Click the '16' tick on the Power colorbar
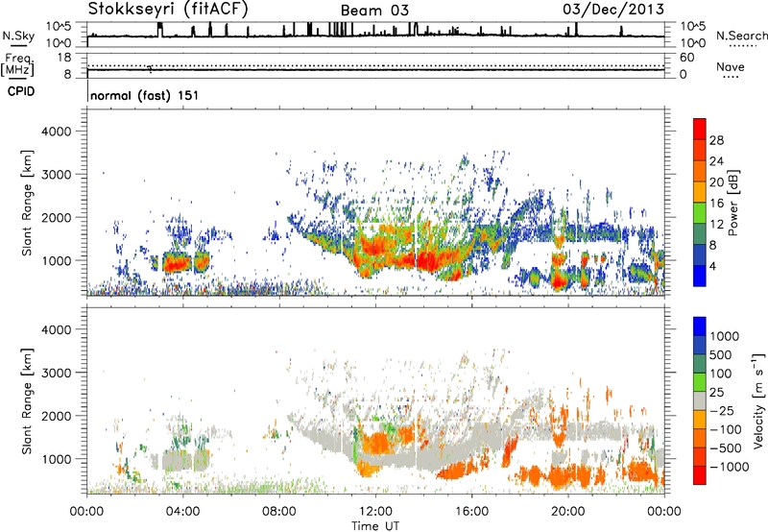The height and width of the screenshot is (532, 768). click(x=716, y=204)
